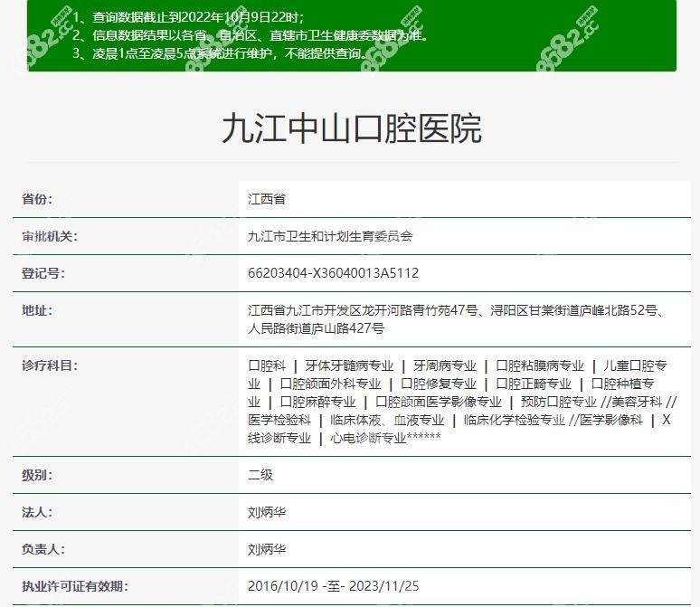Click the 医学检验科 entry
700x607 pixels.
279,420
